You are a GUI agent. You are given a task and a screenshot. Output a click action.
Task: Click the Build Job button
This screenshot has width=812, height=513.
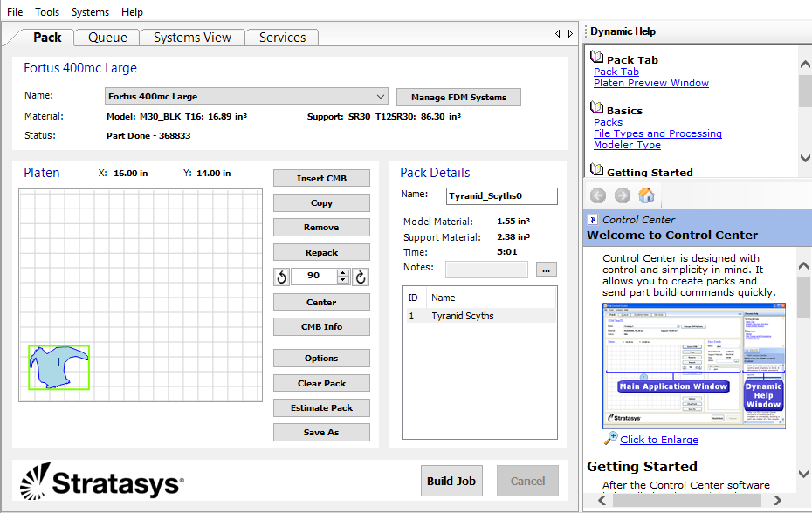click(x=451, y=481)
